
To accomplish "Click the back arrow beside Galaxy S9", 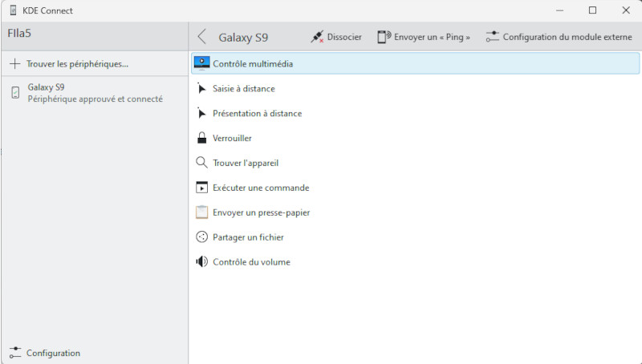I will pos(202,37).
